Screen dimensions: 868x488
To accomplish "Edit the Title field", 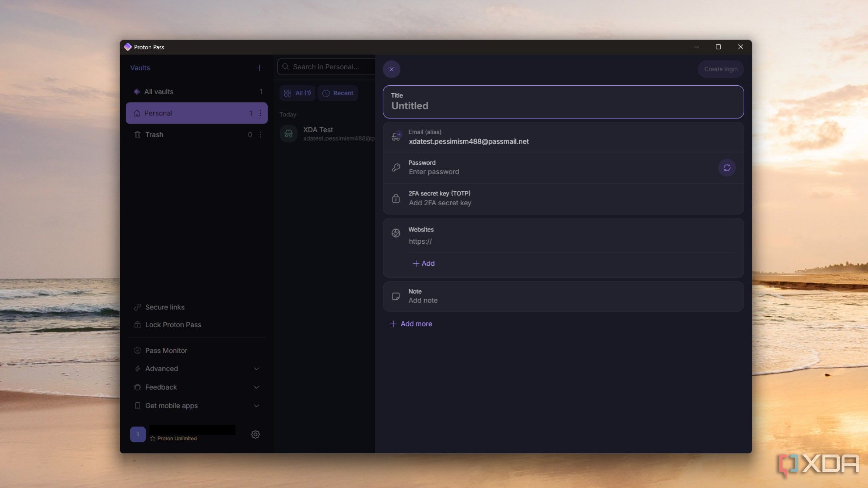I will pyautogui.click(x=563, y=102).
